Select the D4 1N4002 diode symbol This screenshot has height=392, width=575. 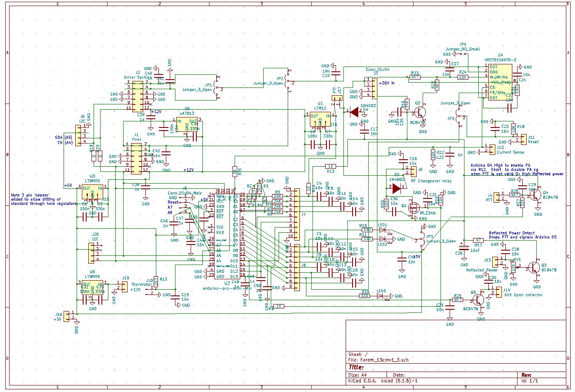pos(354,112)
